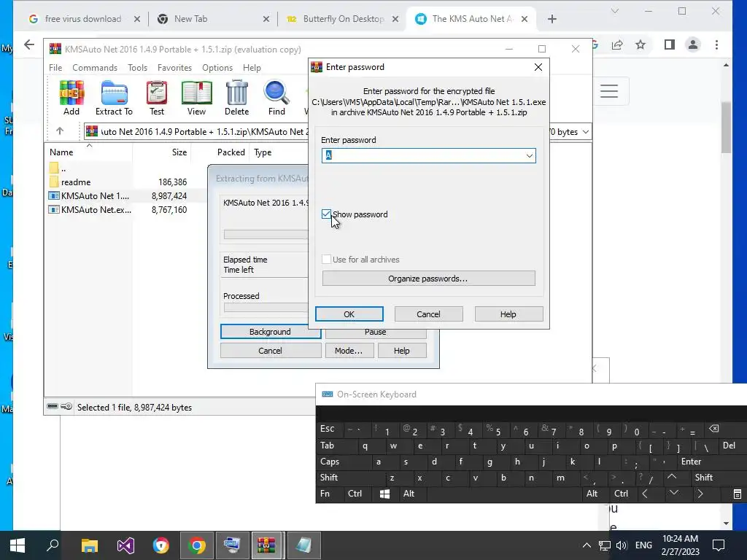This screenshot has height=560, width=747.
Task: Bookmark this page star icon
Action: click(x=640, y=44)
